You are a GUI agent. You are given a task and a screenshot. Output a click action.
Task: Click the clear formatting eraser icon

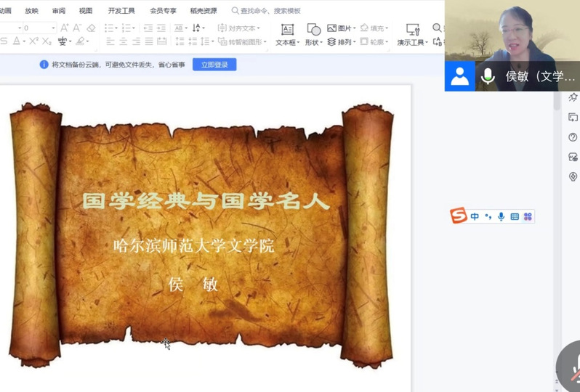point(92,28)
